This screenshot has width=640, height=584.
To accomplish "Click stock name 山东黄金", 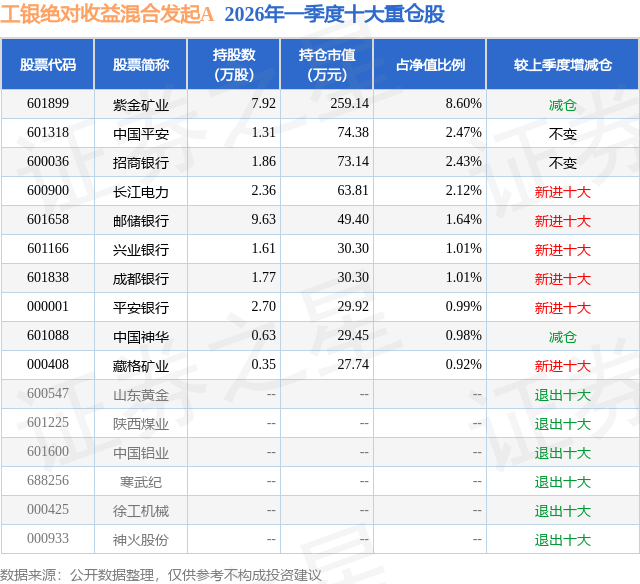I will tap(141, 395).
